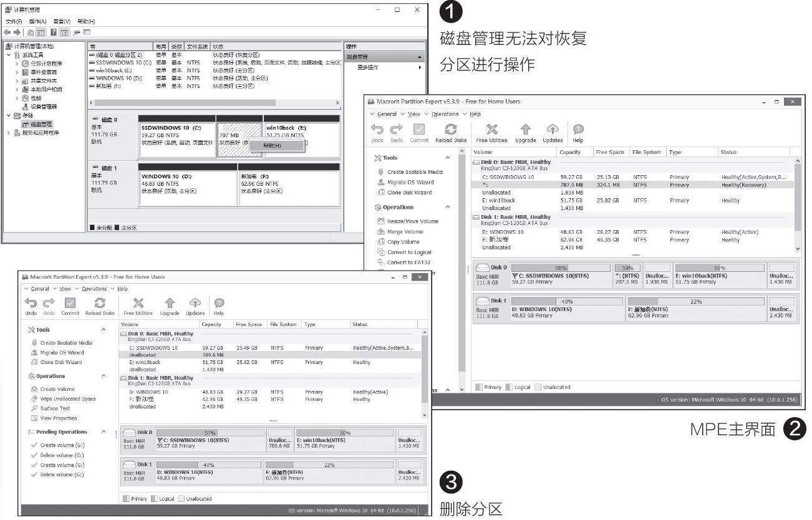Click Updates in Macrorit window with Pending Operations
812x520 pixels.
coord(195,306)
